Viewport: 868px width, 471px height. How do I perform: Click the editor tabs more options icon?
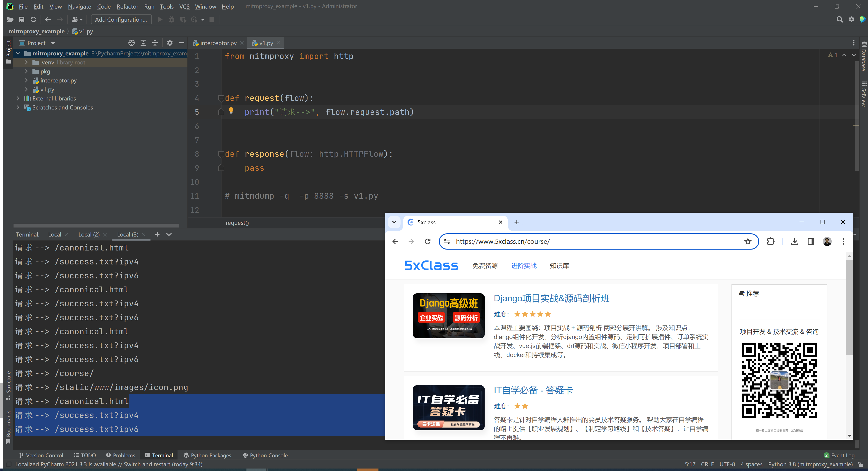854,43
